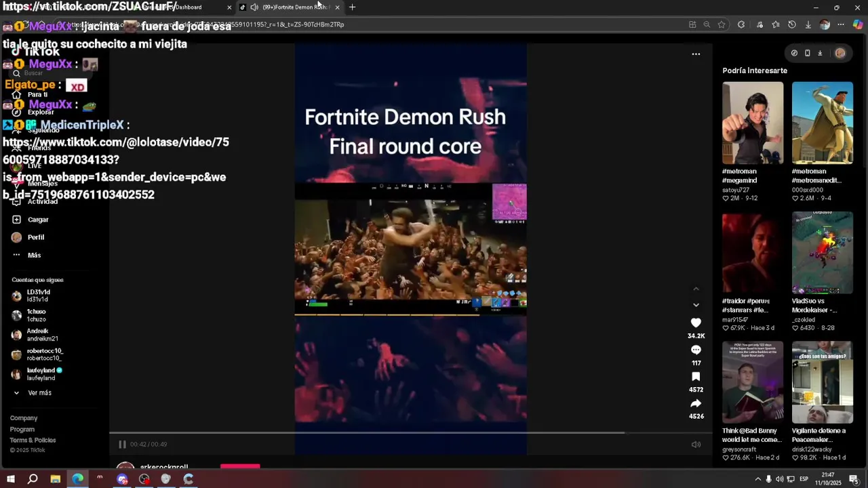The width and height of the screenshot is (868, 488).
Task: Open the Windows Start menu
Action: coord(11,479)
